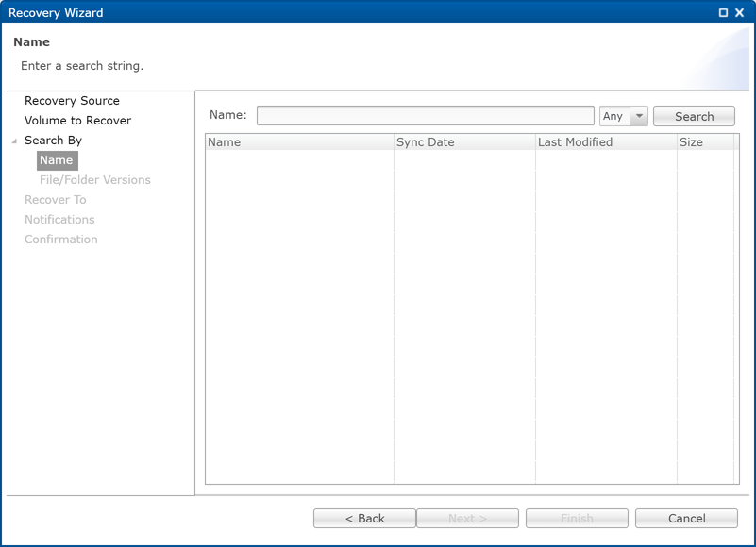This screenshot has height=547, width=756.
Task: Sort results by Sync Date column
Action: pyautogui.click(x=464, y=142)
